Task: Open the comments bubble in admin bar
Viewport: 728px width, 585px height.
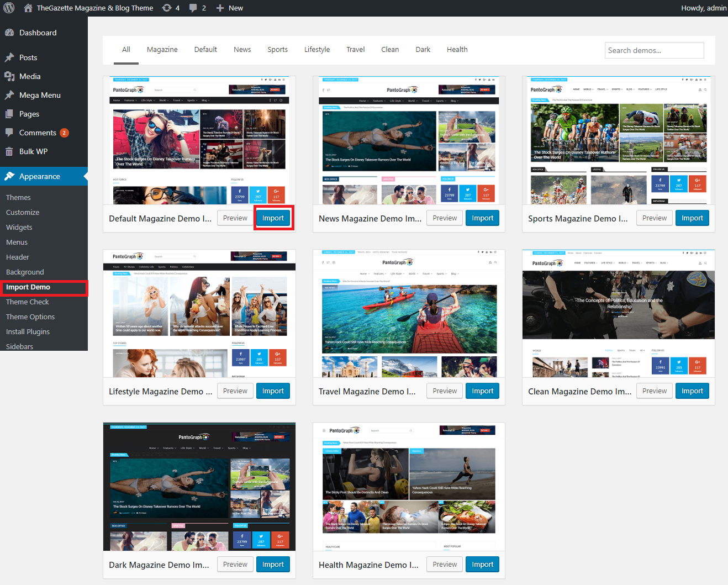Action: click(193, 8)
